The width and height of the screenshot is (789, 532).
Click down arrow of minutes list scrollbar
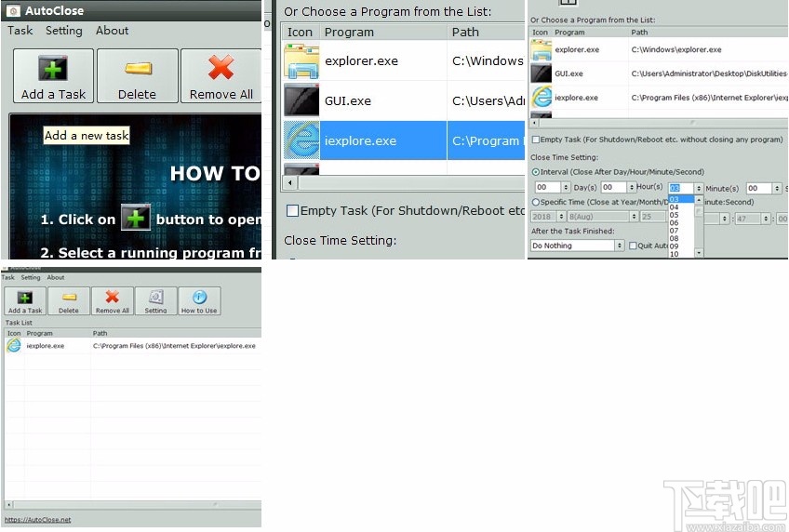(699, 253)
